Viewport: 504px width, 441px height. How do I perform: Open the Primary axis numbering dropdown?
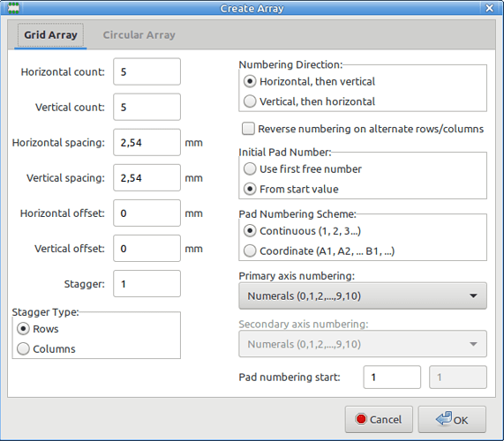363,295
